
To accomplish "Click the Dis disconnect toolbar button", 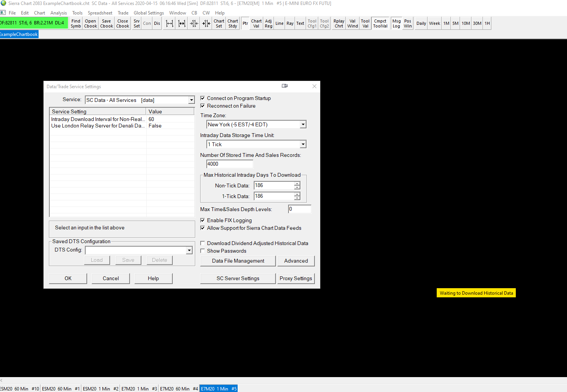I will [157, 24].
